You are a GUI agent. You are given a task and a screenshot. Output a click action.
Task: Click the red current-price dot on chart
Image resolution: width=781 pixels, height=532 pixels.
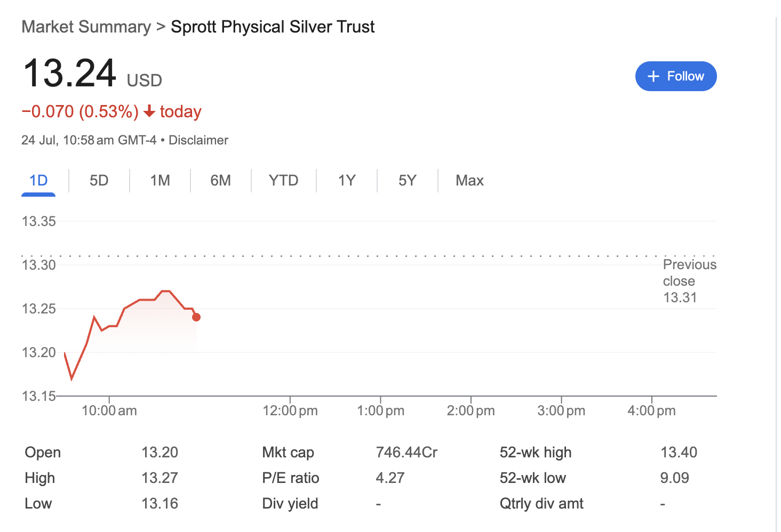click(196, 317)
